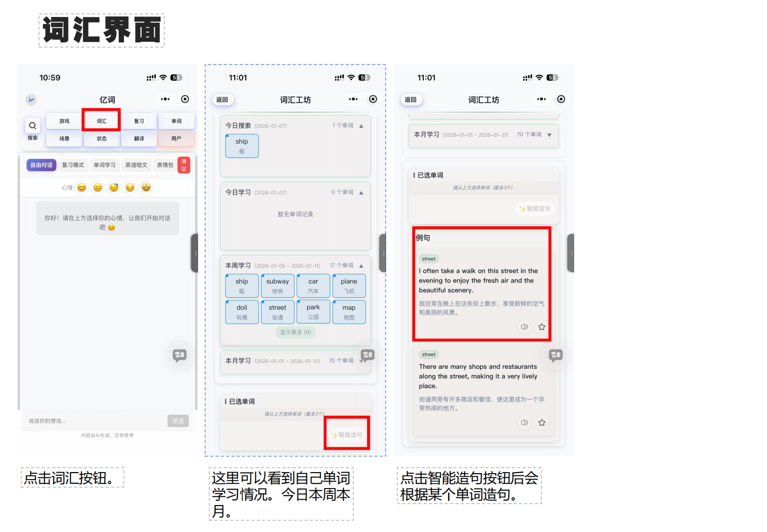This screenshot has height=532, width=767.
Task: Select the smiling face mood emoji
Action: [82, 187]
